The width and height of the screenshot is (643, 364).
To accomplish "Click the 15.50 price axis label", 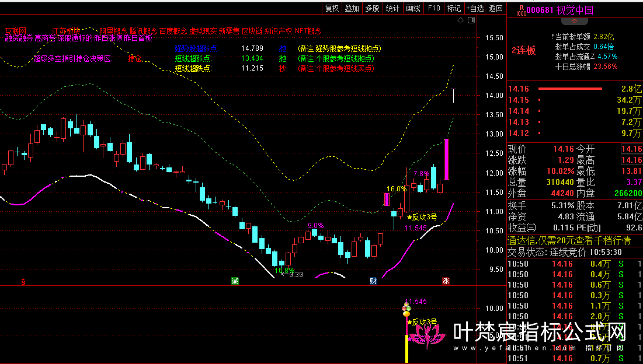I will click(x=493, y=38).
